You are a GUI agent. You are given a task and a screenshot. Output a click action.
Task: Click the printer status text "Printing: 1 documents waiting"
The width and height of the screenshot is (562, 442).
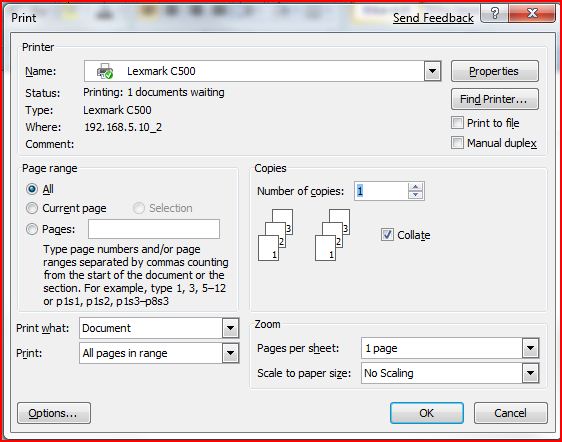click(x=154, y=92)
